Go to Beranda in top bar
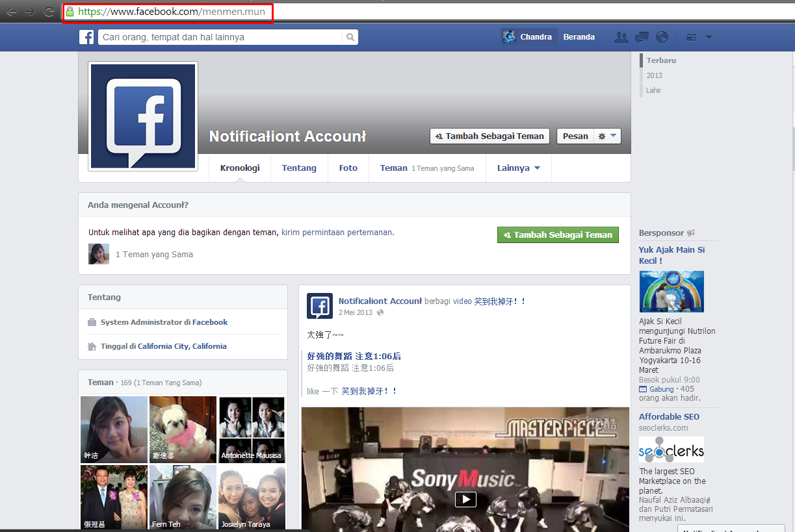The image size is (795, 532). 579,37
